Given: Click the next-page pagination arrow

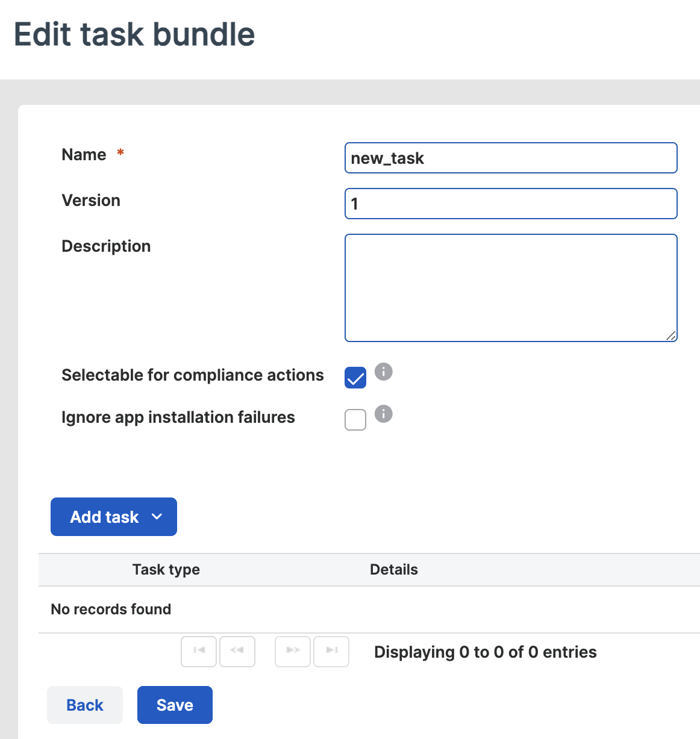Looking at the screenshot, I should click(292, 651).
